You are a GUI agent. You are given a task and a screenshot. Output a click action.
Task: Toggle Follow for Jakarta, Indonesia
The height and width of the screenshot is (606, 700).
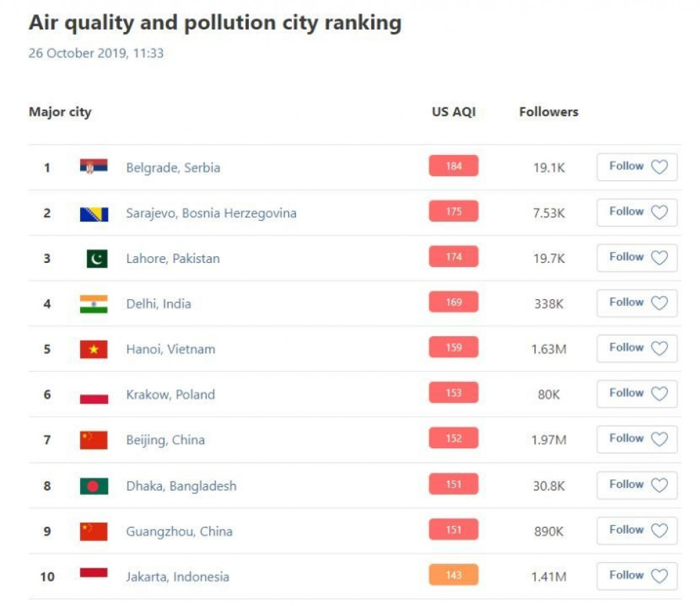(x=636, y=575)
